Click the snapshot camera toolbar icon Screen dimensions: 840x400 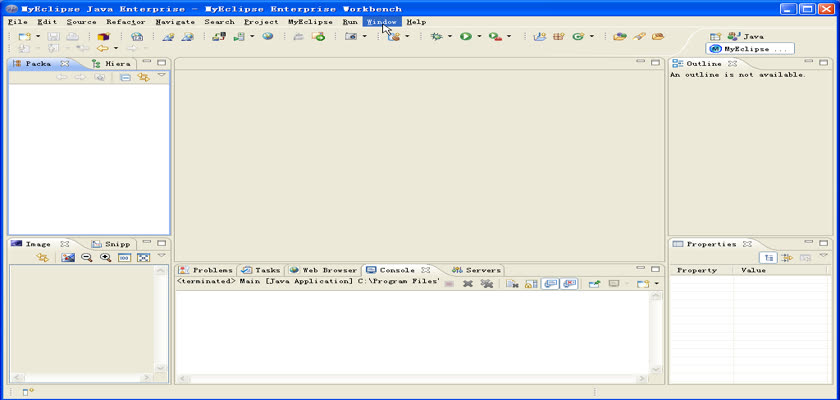[351, 36]
